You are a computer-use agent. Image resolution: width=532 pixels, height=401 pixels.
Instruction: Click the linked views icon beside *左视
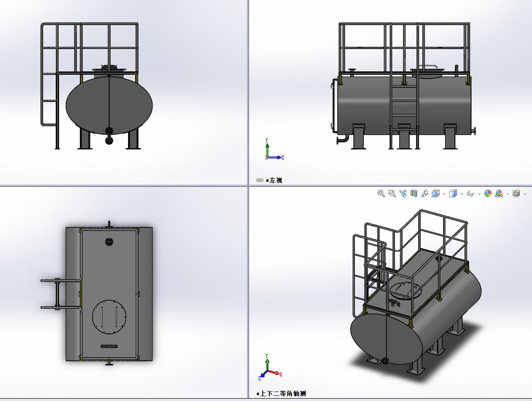tap(260, 180)
